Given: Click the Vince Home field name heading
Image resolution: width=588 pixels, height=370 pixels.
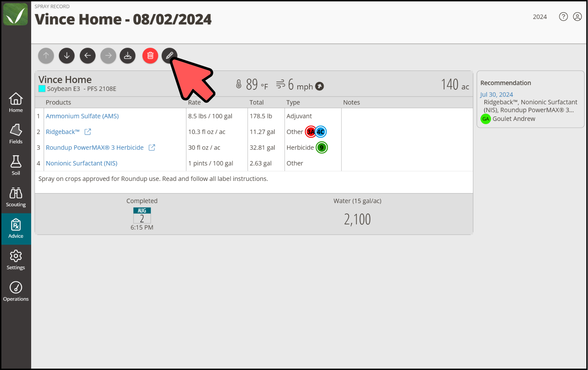Looking at the screenshot, I should coord(65,79).
